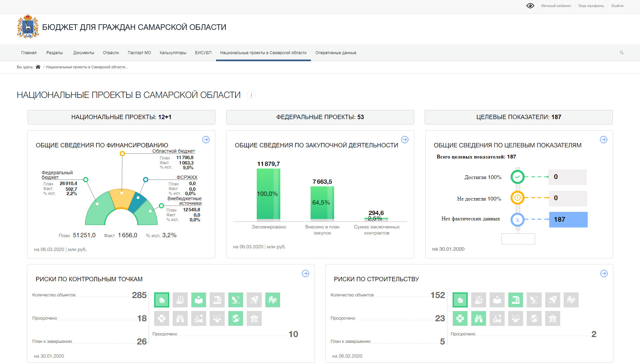The image size is (640, 364).
Task: Click the Личный кабинет link
Action: click(556, 6)
